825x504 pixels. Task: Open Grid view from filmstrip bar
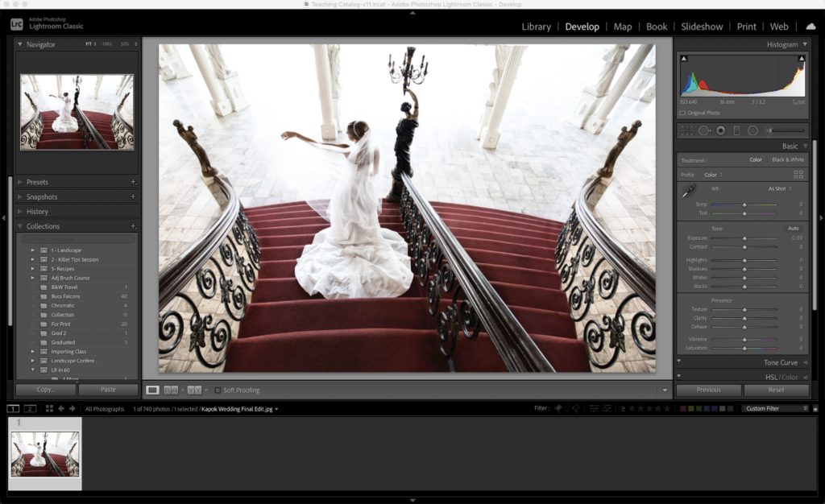click(x=49, y=409)
